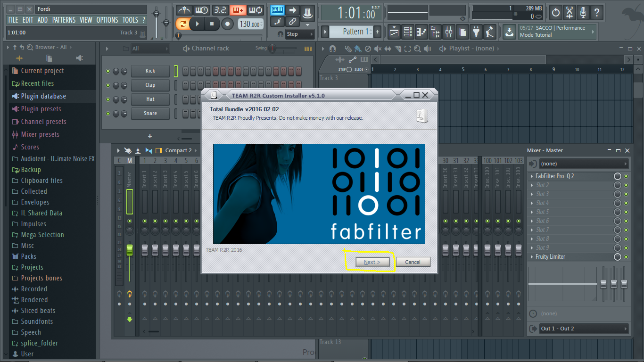Toggle playlist snap magnet icon

pos(333,49)
